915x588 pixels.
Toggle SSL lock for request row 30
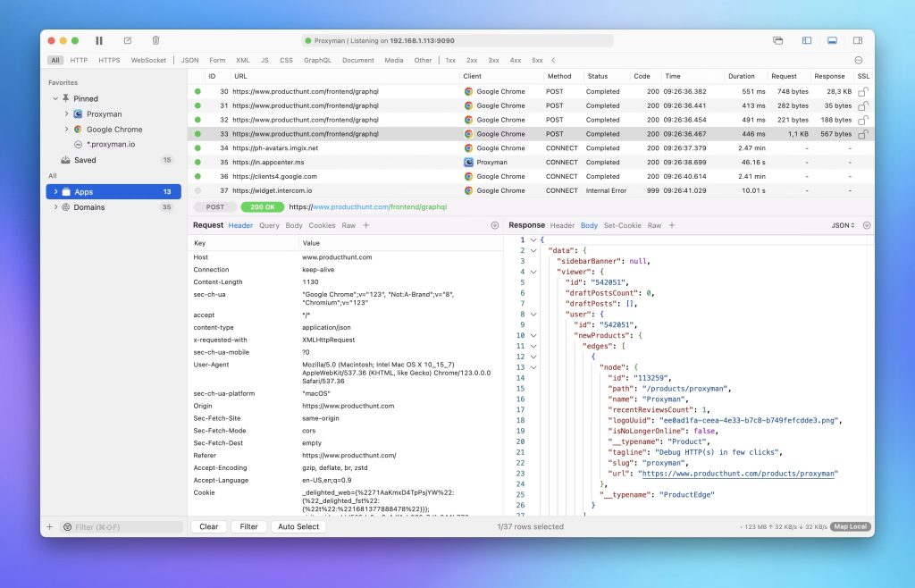tap(862, 91)
